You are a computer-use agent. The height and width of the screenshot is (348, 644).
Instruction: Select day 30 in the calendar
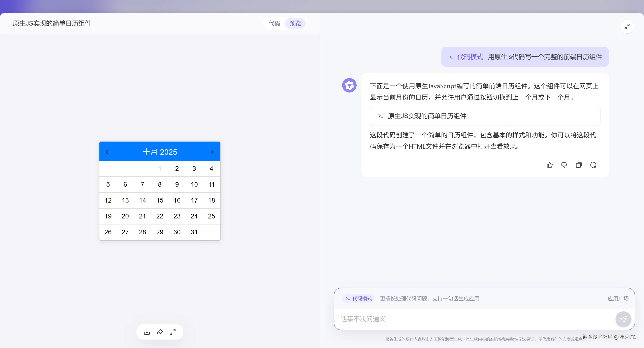177,232
